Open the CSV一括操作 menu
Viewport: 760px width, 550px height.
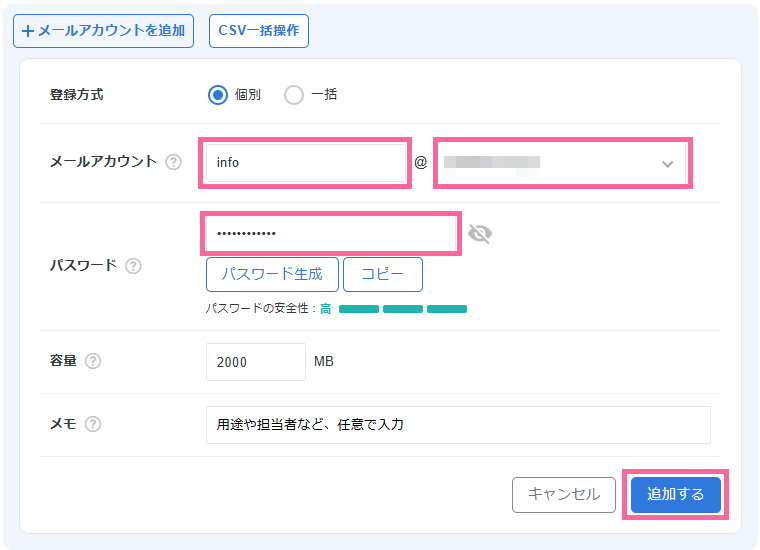point(259,31)
